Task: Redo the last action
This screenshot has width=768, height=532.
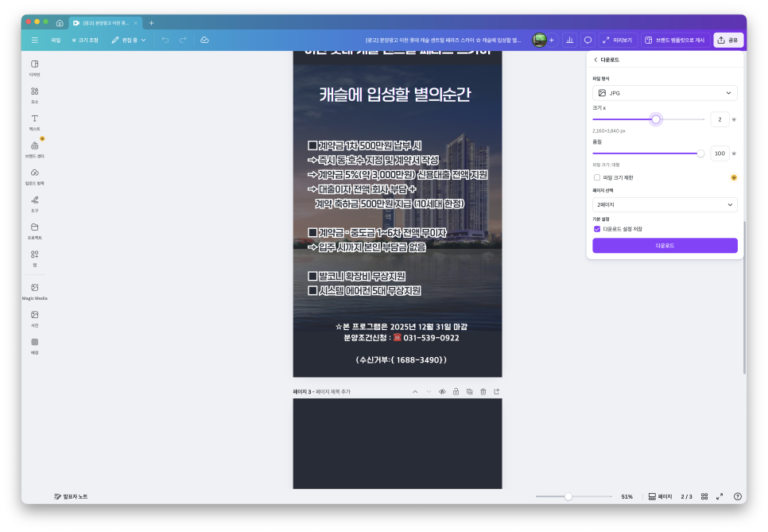Action: click(x=183, y=41)
